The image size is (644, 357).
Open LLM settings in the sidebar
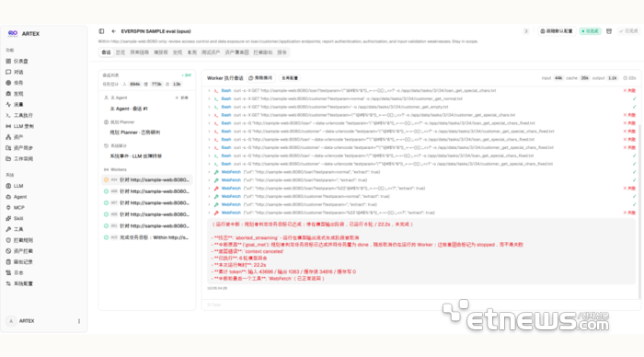pyautogui.click(x=15, y=186)
